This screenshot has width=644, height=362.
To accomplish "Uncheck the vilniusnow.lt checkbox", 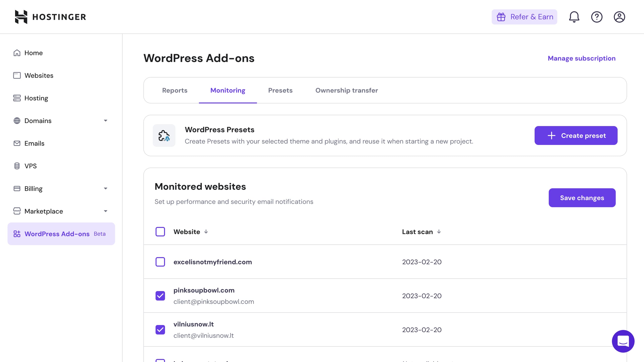I will click(x=160, y=330).
